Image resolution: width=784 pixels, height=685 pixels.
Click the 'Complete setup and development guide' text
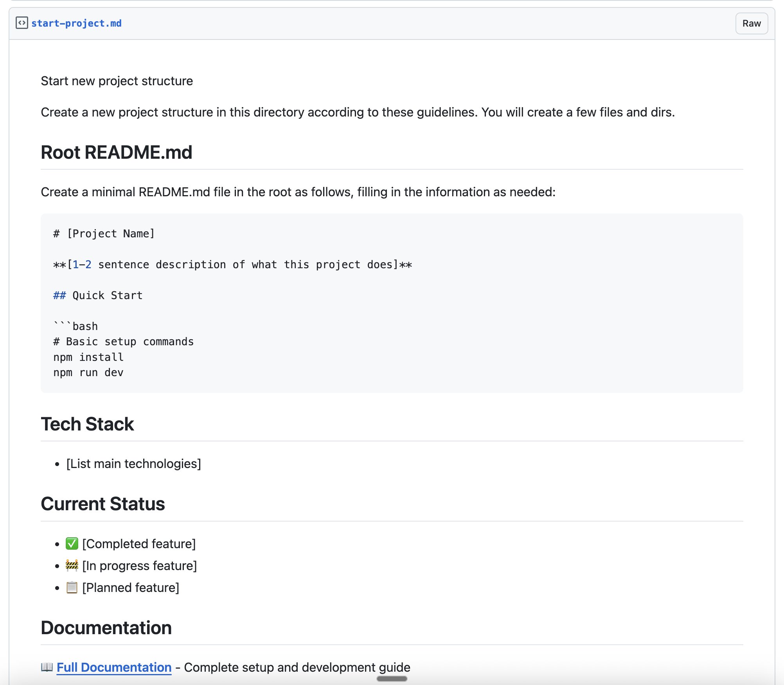(297, 667)
